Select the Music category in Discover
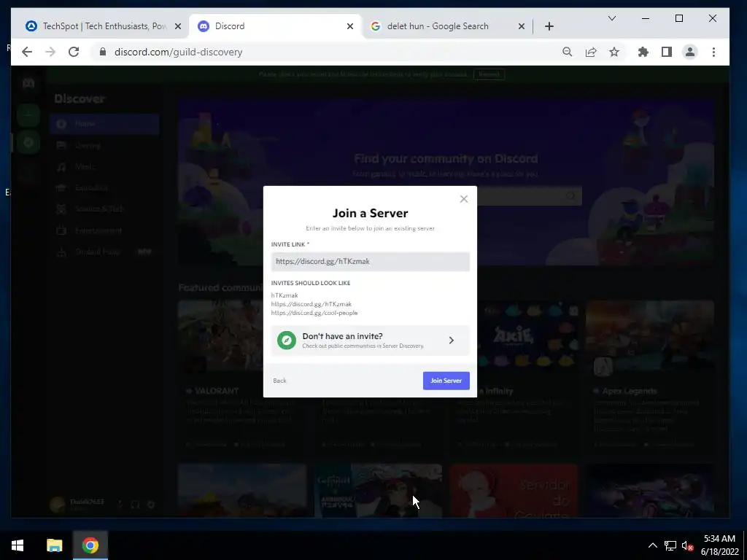This screenshot has height=560, width=747. pos(104,167)
